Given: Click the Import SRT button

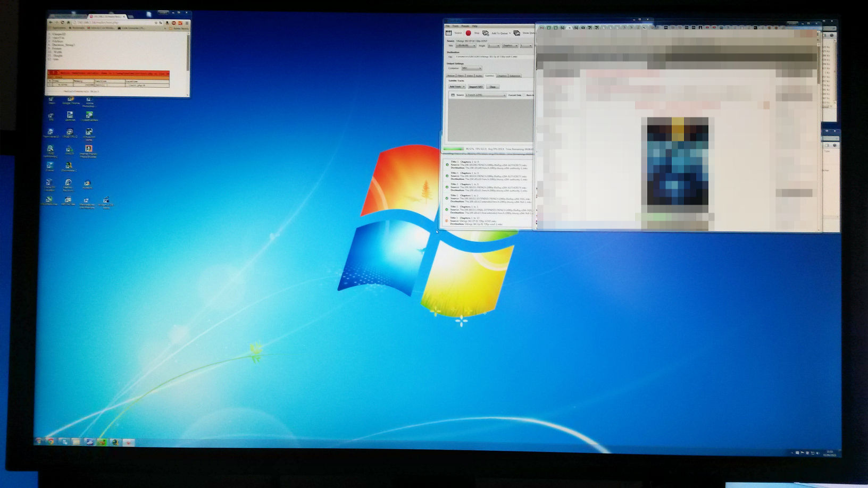Looking at the screenshot, I should 476,87.
